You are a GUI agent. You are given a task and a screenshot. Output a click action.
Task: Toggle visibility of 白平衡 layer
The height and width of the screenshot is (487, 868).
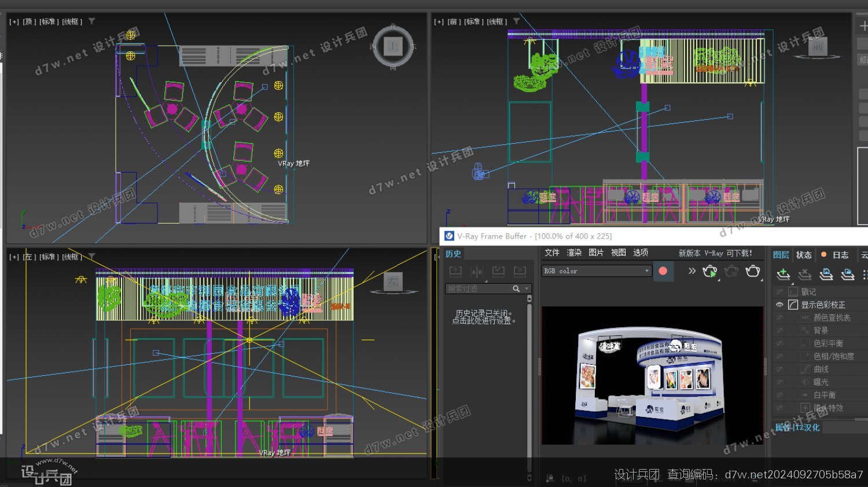click(x=779, y=395)
